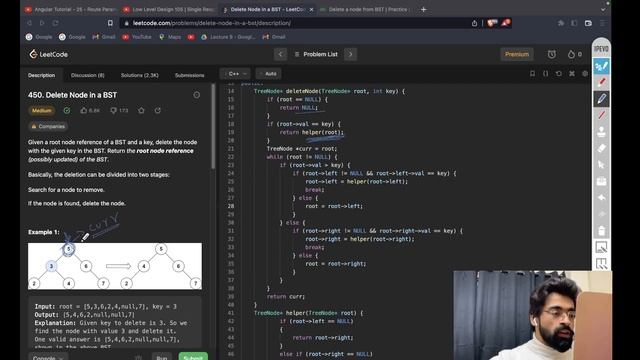Image resolution: width=640 pixels, height=360 pixels.
Task: Click the screenshot capture icon in the annotation toolbar
Action: click(601, 247)
